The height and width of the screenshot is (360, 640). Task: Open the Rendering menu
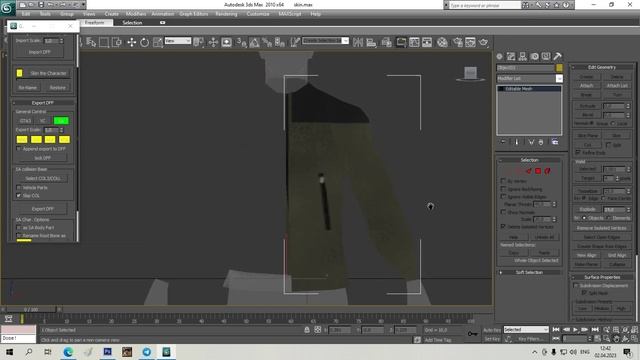click(226, 14)
